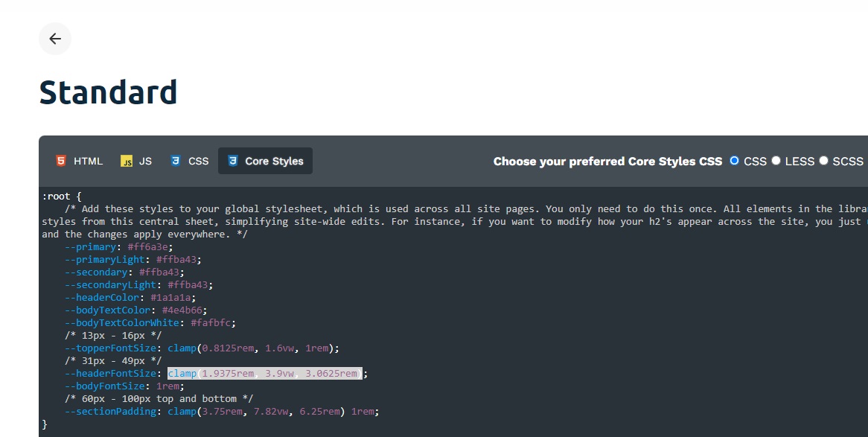Click the --primary variable name
Image resolution: width=868 pixels, height=437 pixels.
(x=90, y=247)
